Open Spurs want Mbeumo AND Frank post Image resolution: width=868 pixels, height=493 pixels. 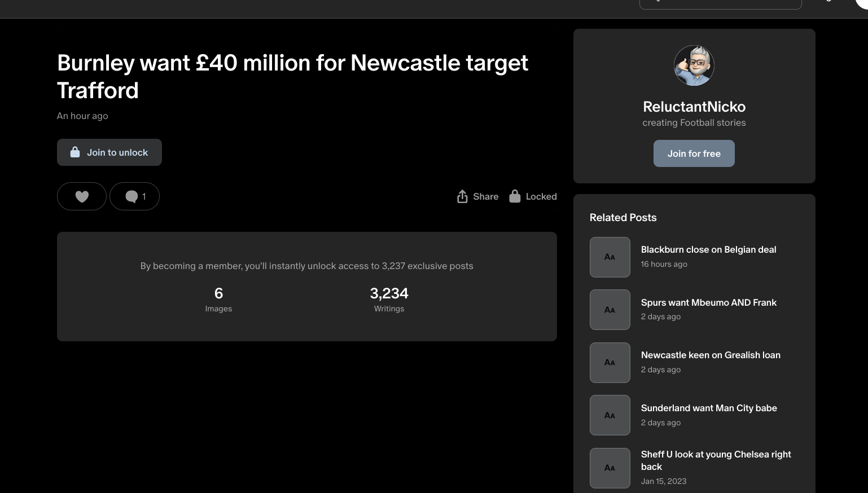(708, 302)
